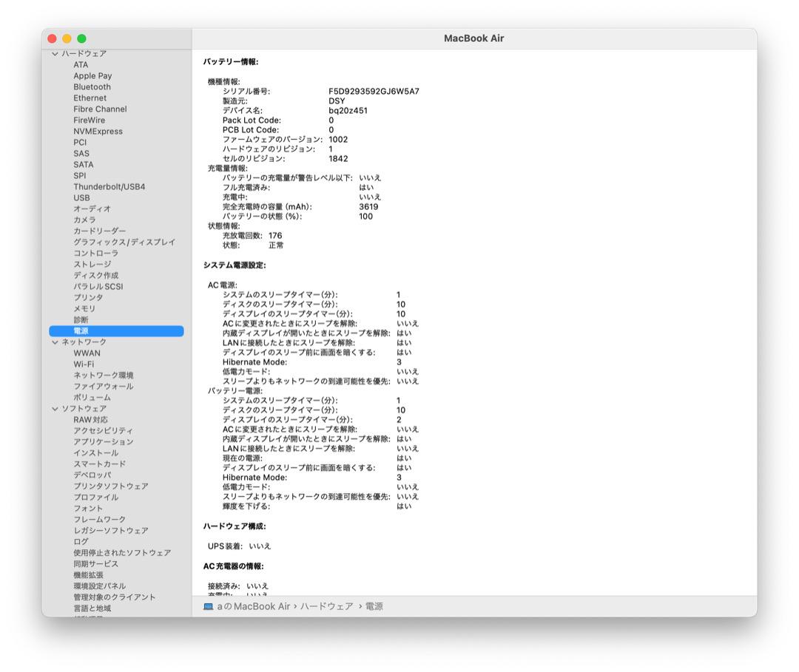Collapse the ハードウェア section chevron
The height and width of the screenshot is (672, 799).
pos(55,53)
